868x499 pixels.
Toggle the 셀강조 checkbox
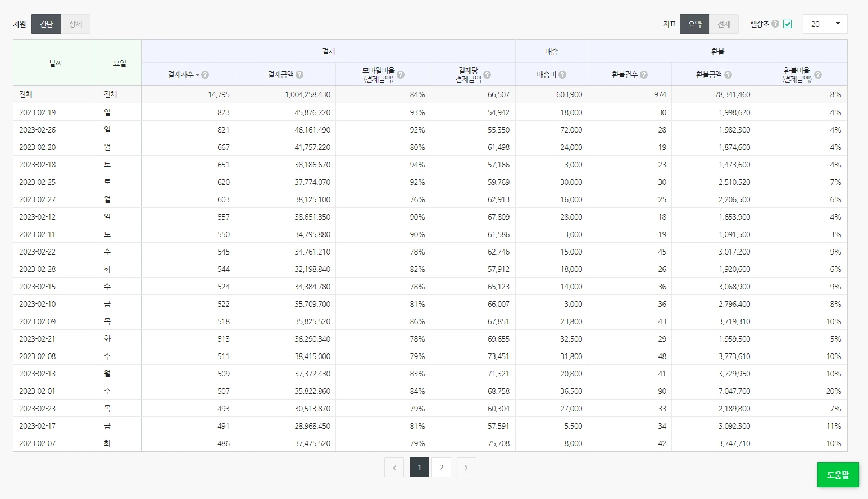788,24
